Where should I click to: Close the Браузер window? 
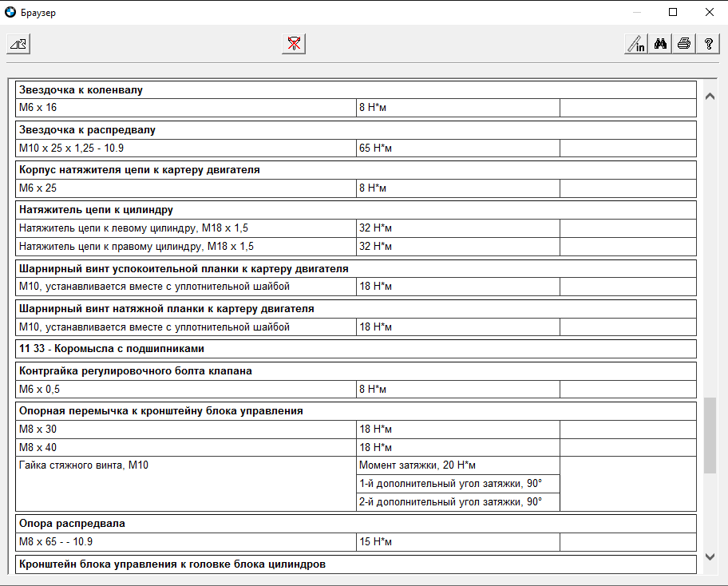pos(709,13)
